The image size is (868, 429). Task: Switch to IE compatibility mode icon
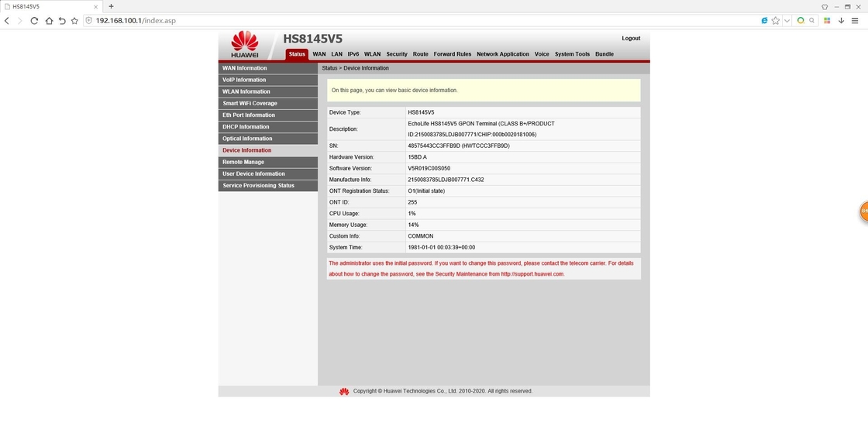tap(764, 20)
